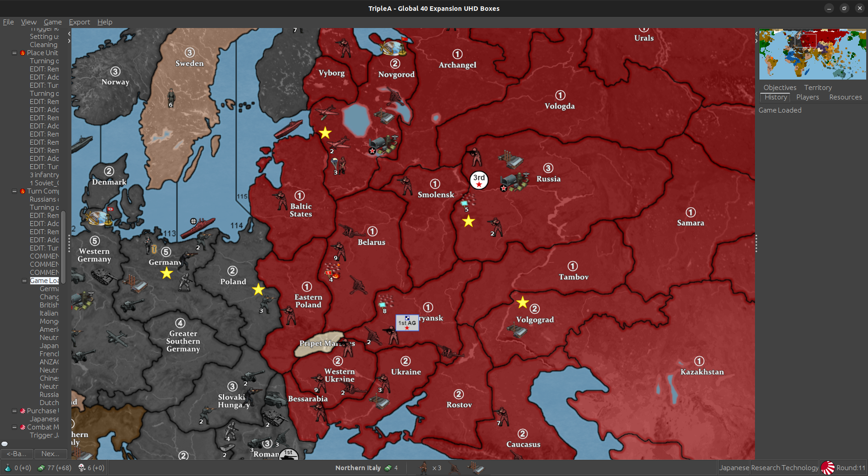The image size is (868, 476).
Task: Click the skull resource icon showing 6
Action: pyautogui.click(x=82, y=468)
